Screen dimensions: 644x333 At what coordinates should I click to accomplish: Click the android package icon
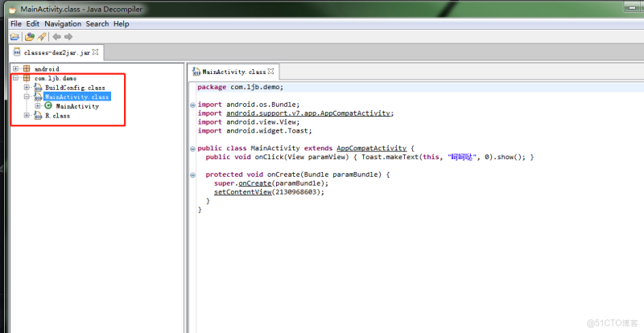click(27, 68)
